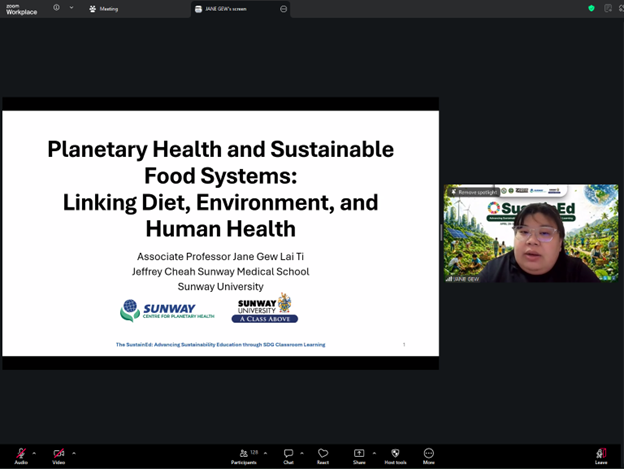Click the shared slide presentation area
The width and height of the screenshot is (624, 469).
click(x=220, y=232)
